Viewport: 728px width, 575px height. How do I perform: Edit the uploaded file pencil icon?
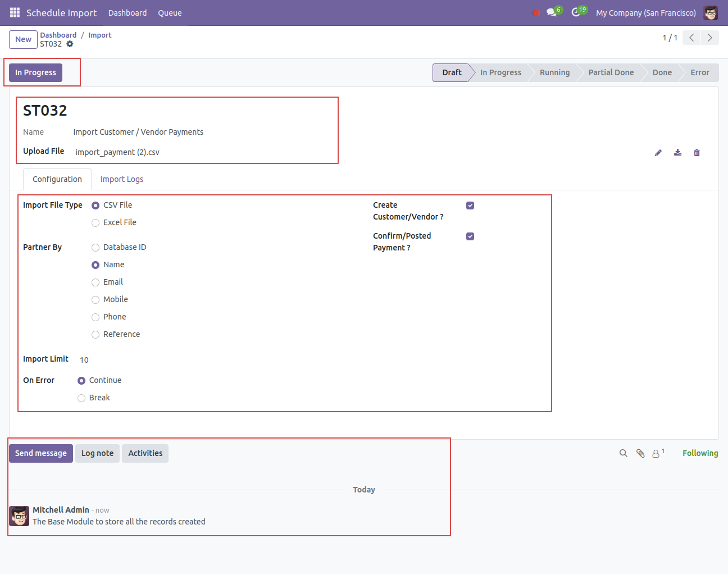(658, 153)
